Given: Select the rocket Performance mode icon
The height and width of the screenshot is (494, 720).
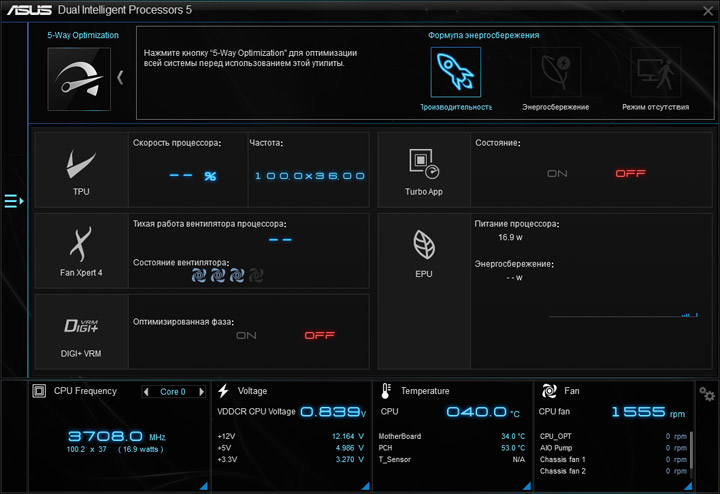Looking at the screenshot, I should click(x=456, y=72).
